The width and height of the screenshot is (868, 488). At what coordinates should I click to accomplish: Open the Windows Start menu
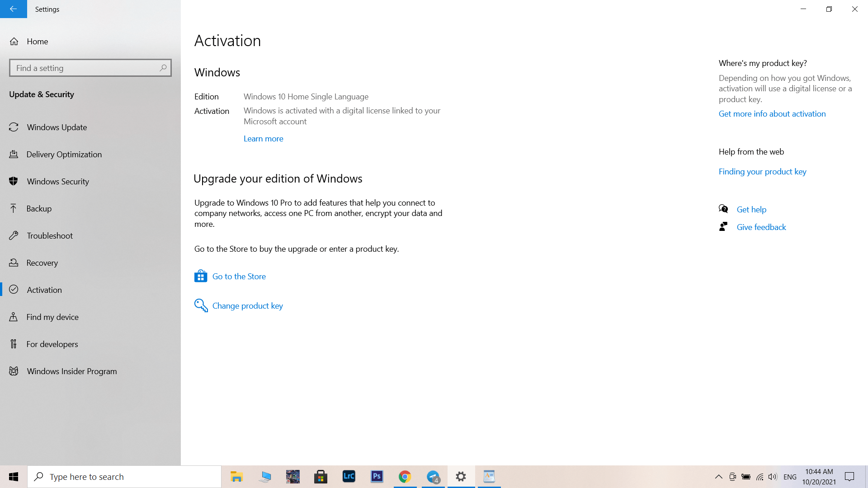[14, 477]
